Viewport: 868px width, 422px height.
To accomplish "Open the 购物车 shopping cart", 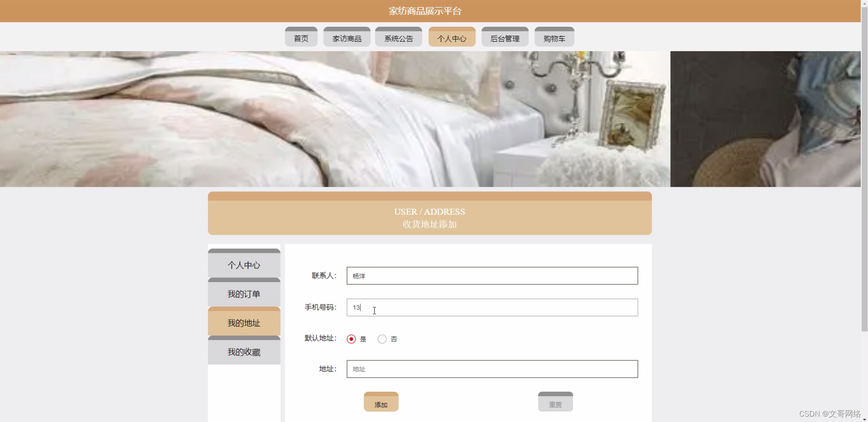I will [554, 37].
